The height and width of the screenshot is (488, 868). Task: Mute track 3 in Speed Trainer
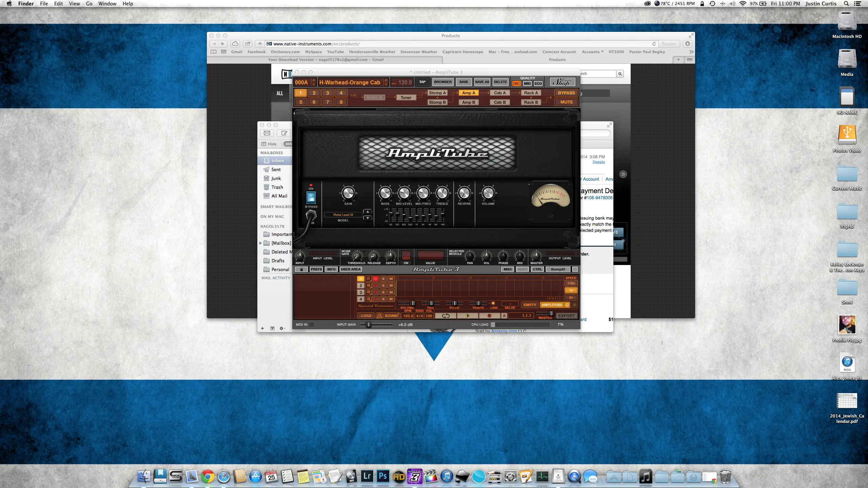click(x=391, y=292)
